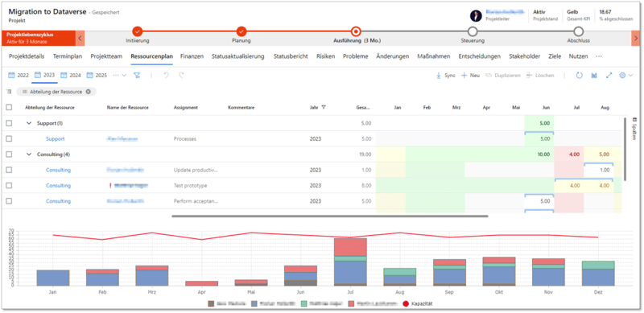Click the Steuerung stage circle

click(x=473, y=31)
